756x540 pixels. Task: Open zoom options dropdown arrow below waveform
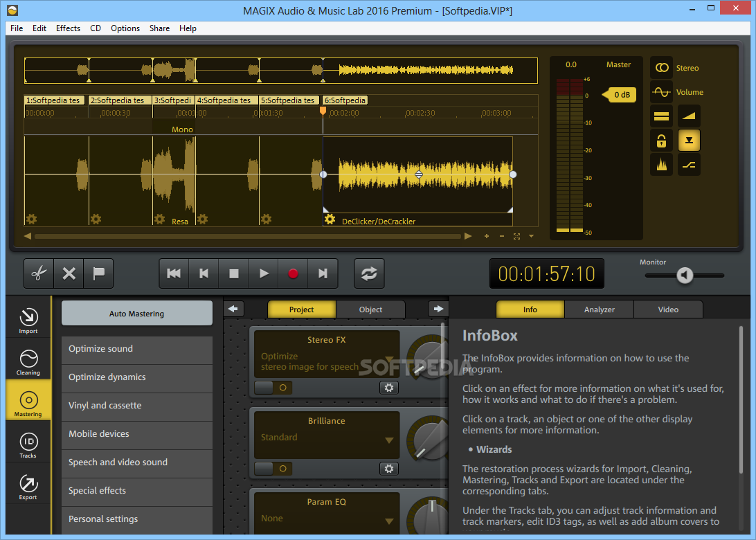[x=531, y=236]
